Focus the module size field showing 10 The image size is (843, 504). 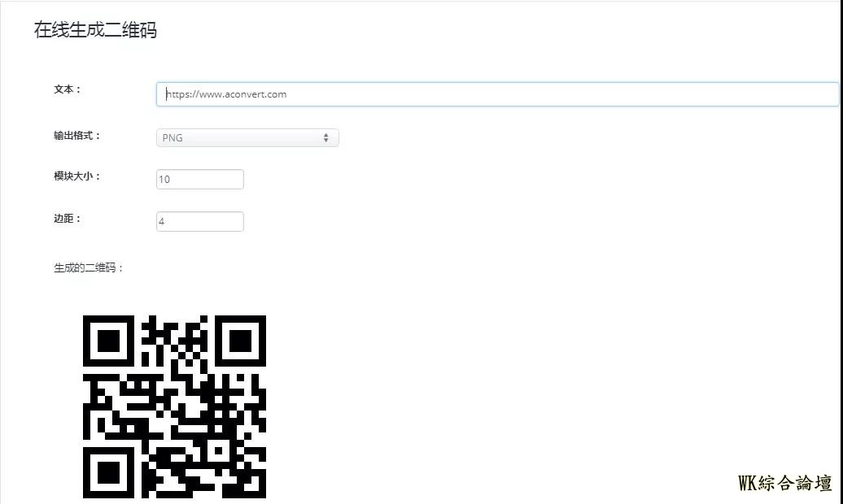coord(200,179)
